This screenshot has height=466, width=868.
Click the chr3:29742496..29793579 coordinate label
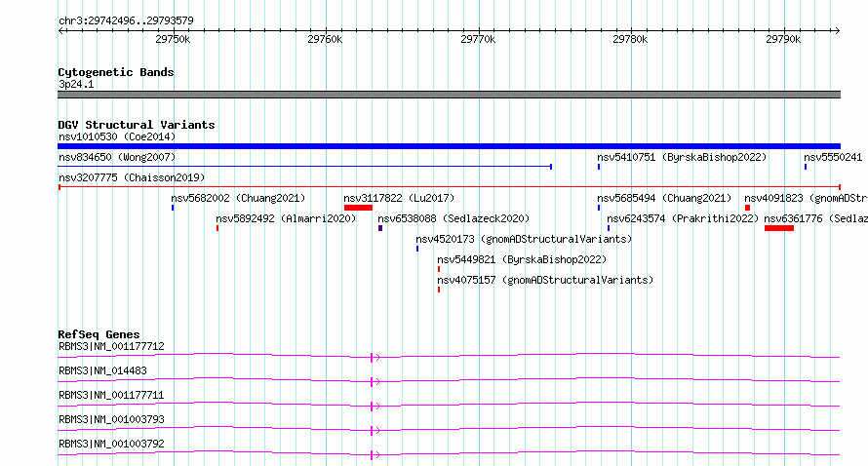[x=126, y=20]
